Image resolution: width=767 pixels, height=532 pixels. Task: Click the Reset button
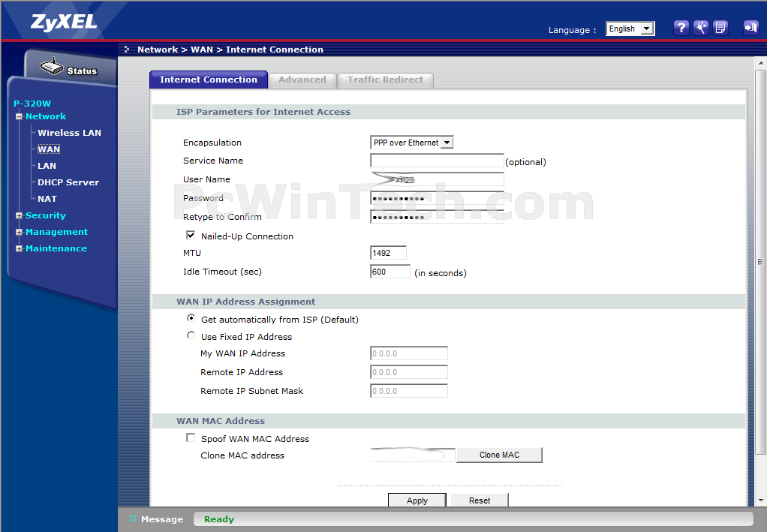(x=480, y=500)
